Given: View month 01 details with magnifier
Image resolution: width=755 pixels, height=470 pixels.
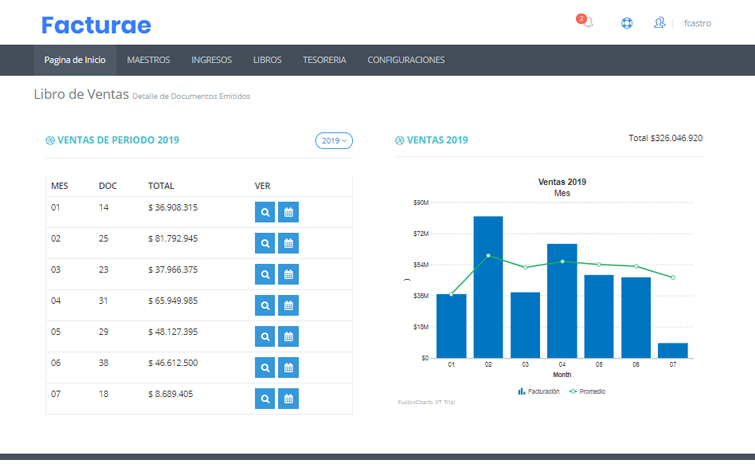Looking at the screenshot, I should tap(265, 212).
